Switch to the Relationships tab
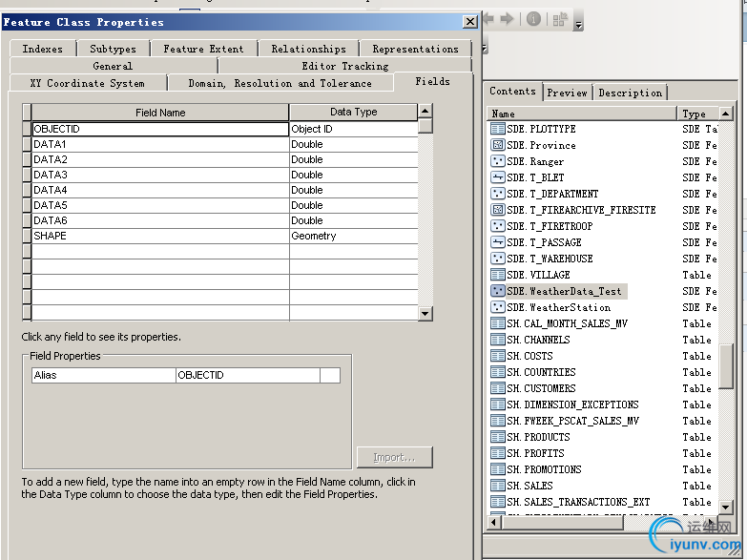 [x=309, y=49]
